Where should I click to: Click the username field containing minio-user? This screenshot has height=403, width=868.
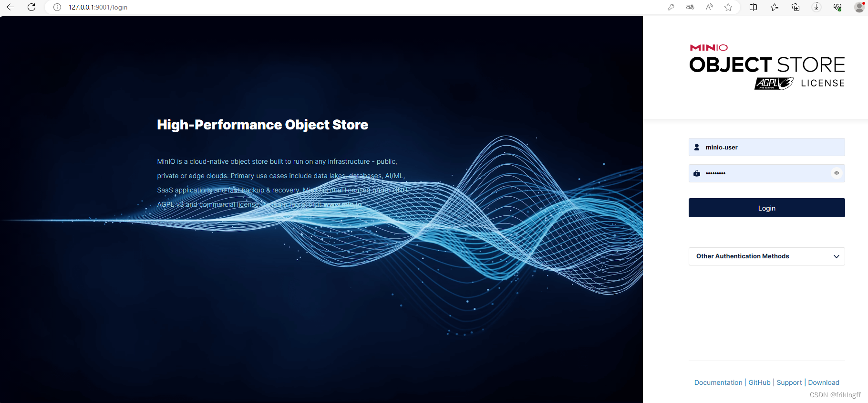coord(767,147)
